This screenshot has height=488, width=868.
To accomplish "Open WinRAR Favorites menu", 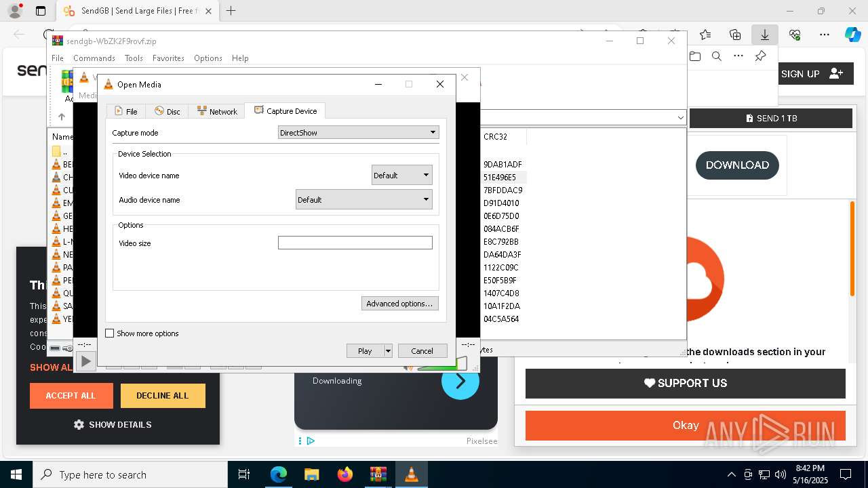I will [x=168, y=58].
